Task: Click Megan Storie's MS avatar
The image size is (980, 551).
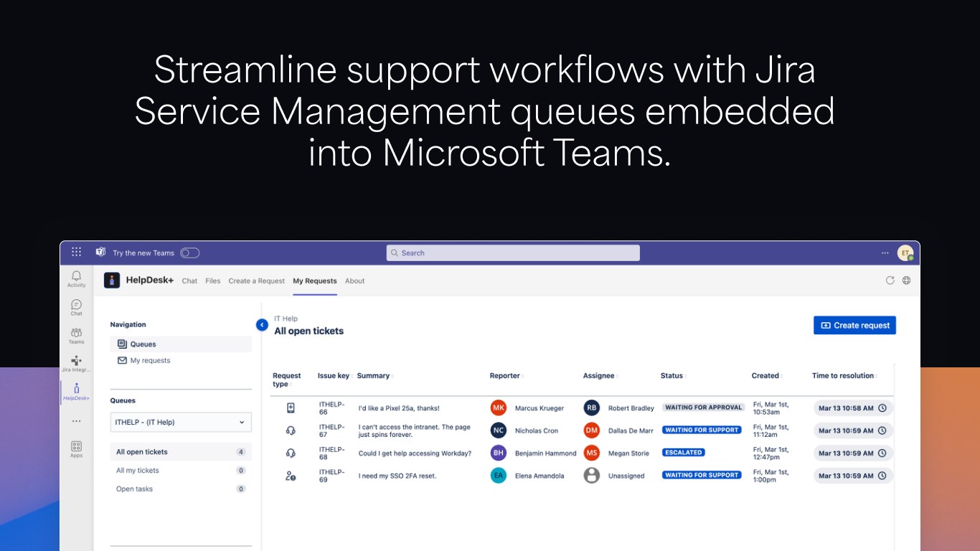Action: [x=592, y=453]
